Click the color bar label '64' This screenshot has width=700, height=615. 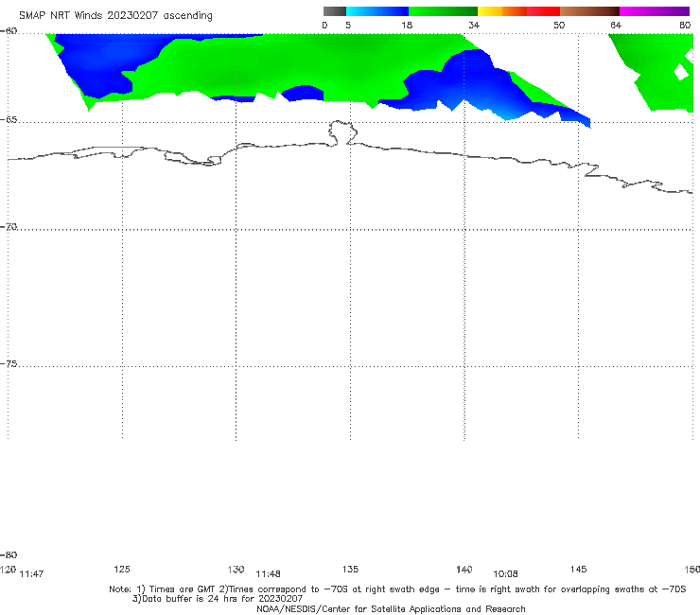click(616, 26)
